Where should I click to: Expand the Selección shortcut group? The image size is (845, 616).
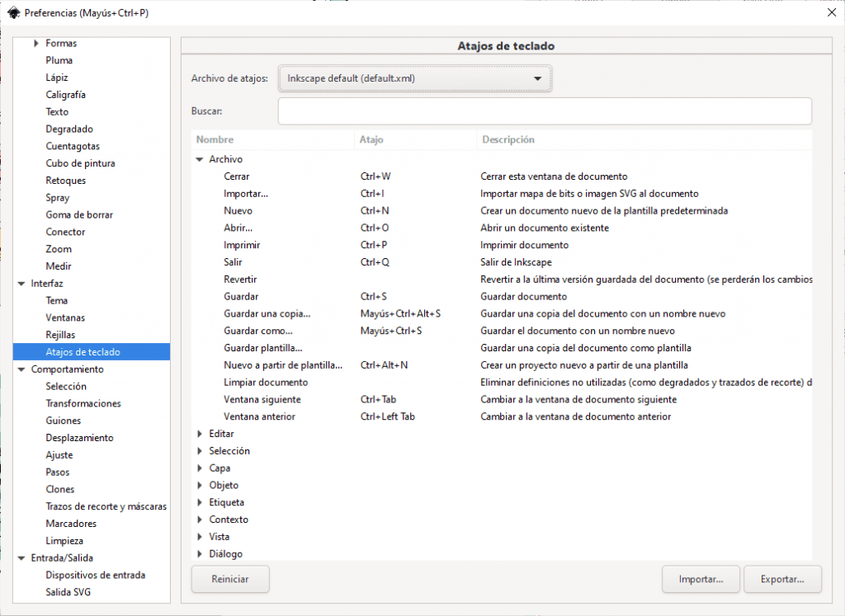[200, 451]
